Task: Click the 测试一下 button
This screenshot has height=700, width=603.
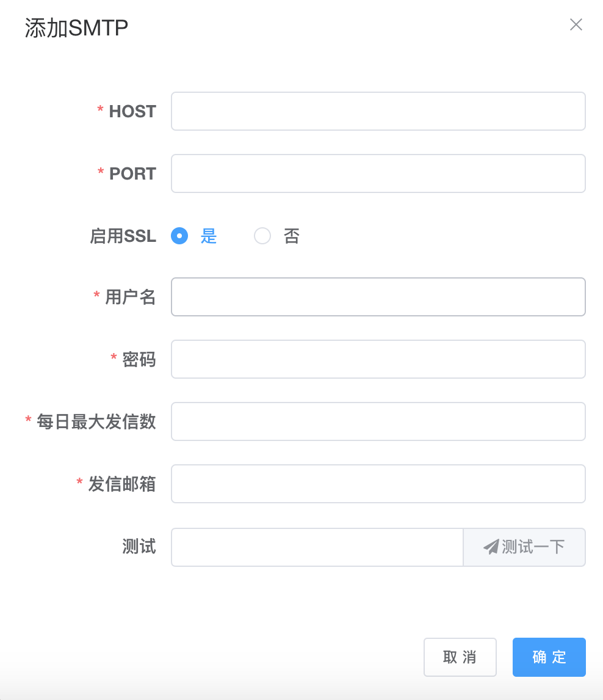Action: 524,547
